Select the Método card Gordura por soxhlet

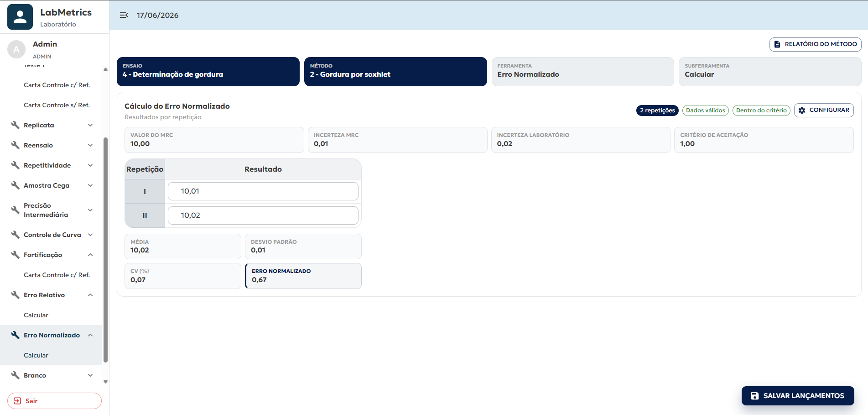[x=395, y=72]
